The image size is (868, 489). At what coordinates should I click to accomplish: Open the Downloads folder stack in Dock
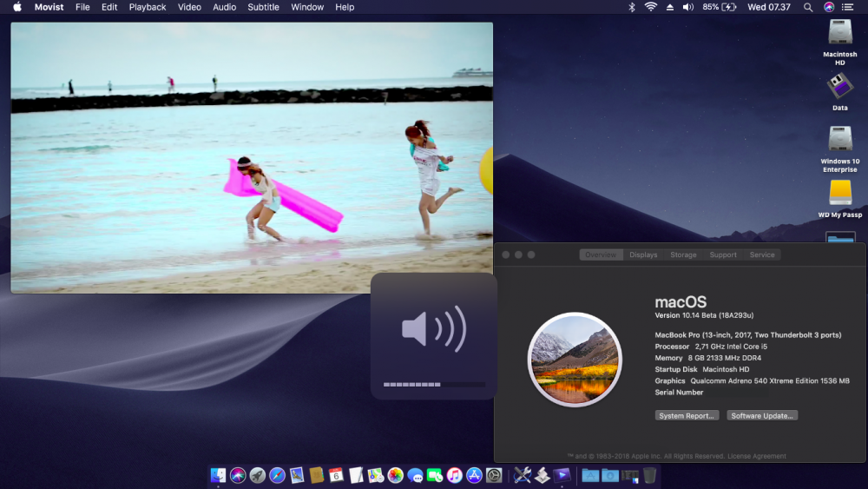point(610,475)
